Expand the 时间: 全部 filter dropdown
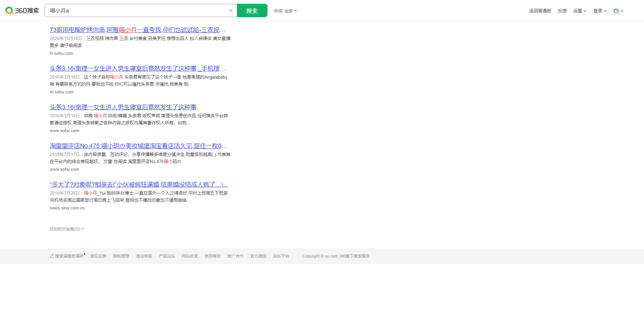644x312 pixels. click(x=286, y=11)
